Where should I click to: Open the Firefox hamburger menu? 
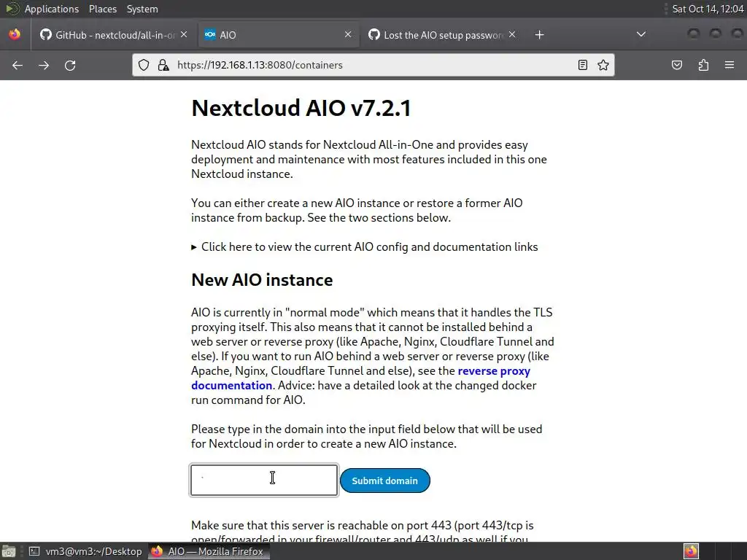click(729, 65)
